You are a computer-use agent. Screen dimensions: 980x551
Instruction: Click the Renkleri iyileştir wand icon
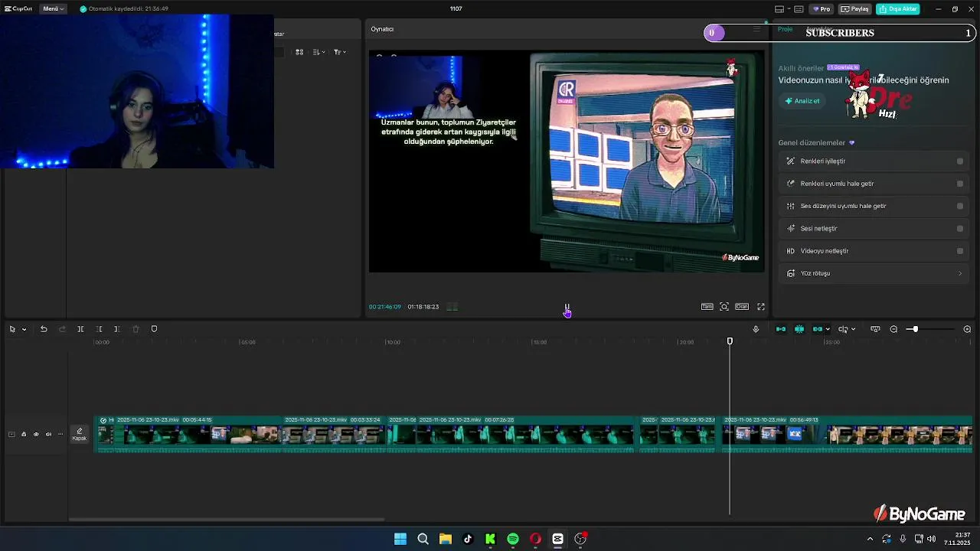tap(791, 161)
